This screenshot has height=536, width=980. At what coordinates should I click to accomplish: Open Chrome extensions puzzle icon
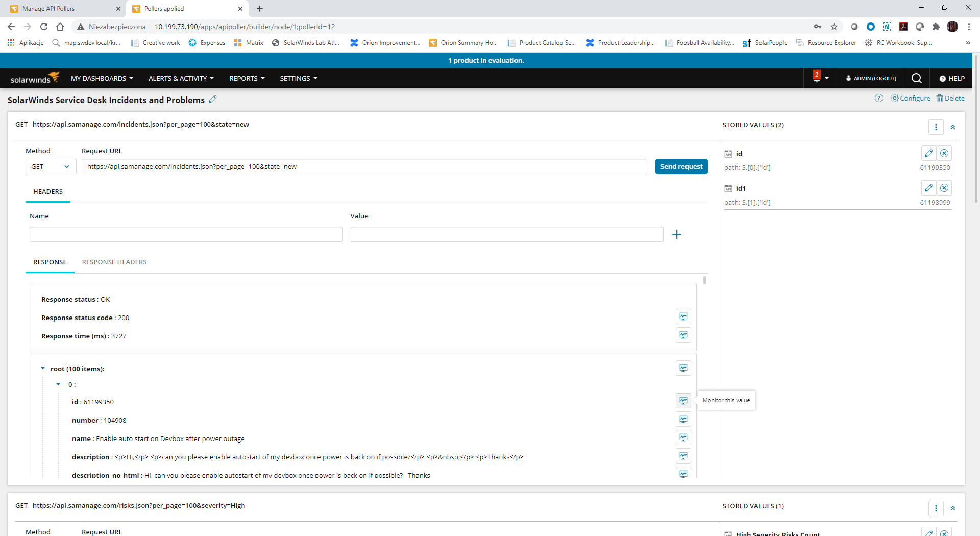point(936,27)
